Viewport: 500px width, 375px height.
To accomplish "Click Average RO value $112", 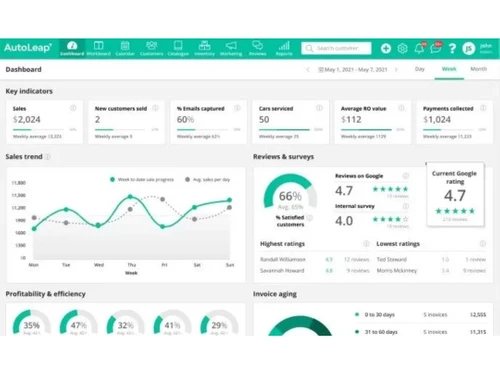I will click(x=351, y=119).
